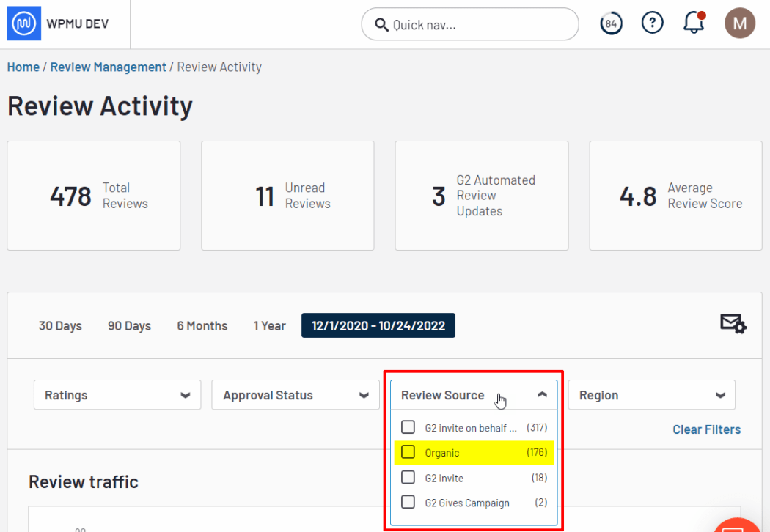Select the G2 Gives Campaign checkbox
The height and width of the screenshot is (532, 770).
(x=408, y=502)
